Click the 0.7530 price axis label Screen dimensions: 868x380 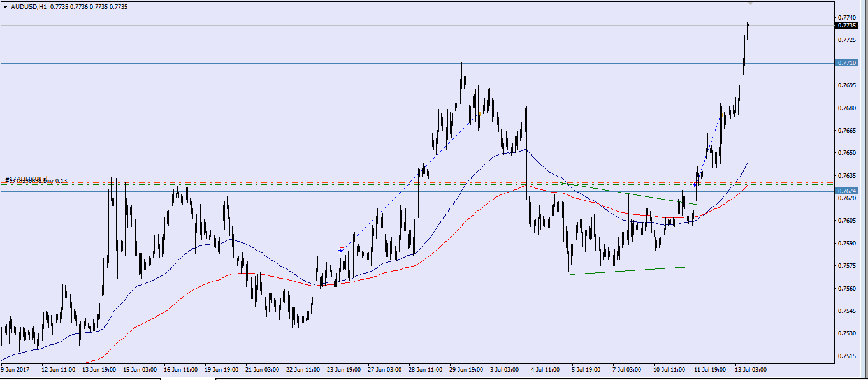(846, 333)
